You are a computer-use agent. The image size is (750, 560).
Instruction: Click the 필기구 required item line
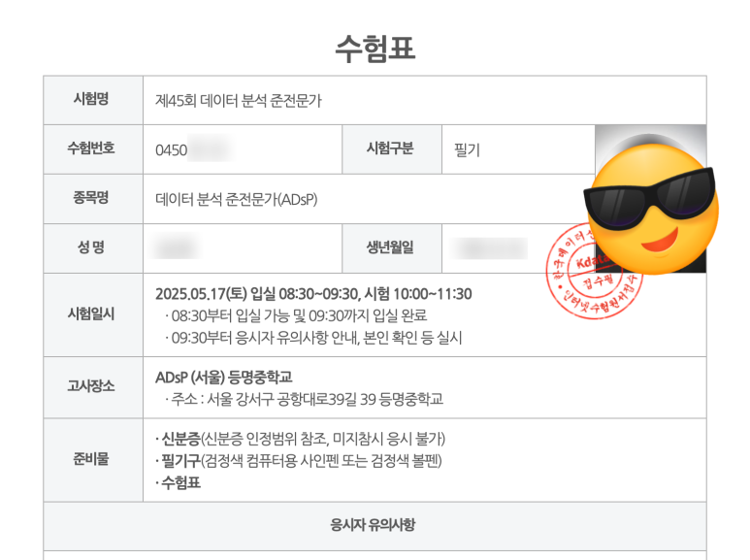point(299,461)
